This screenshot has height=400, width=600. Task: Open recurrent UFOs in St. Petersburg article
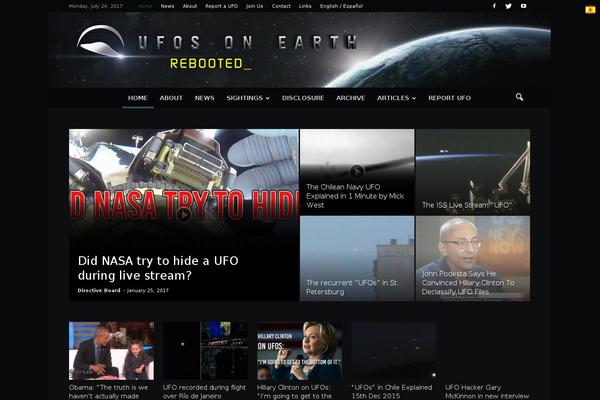(x=357, y=258)
